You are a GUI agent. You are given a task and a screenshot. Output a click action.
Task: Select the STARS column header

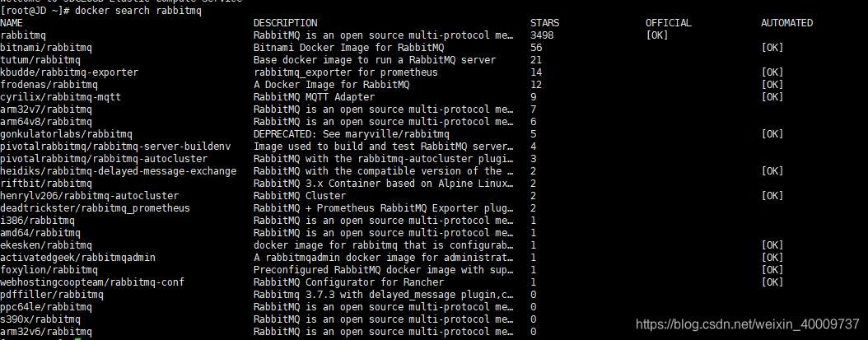(x=544, y=23)
